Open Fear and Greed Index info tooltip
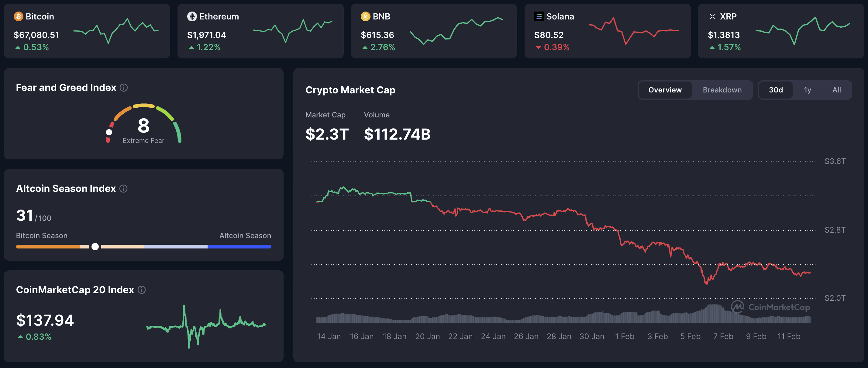 (x=123, y=88)
